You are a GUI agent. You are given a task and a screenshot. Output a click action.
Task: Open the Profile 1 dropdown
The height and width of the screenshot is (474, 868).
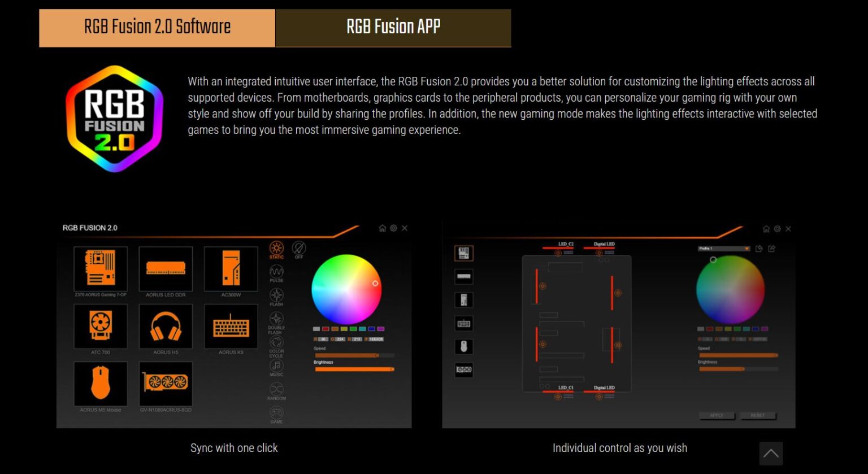724,248
